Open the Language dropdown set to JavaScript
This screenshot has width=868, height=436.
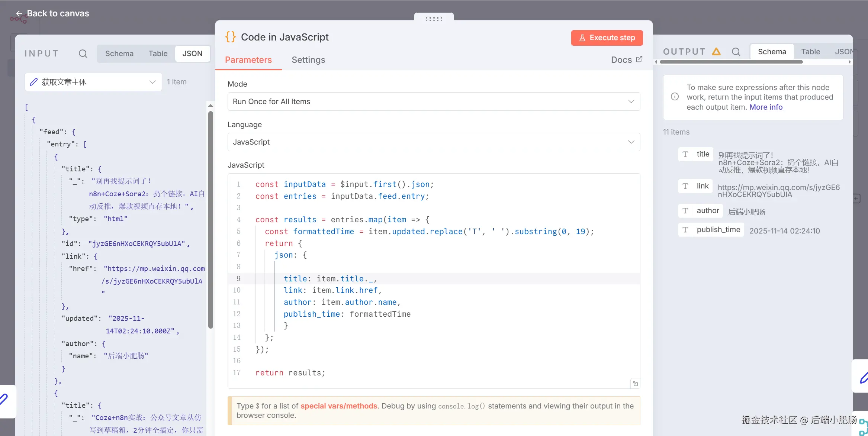[434, 142]
